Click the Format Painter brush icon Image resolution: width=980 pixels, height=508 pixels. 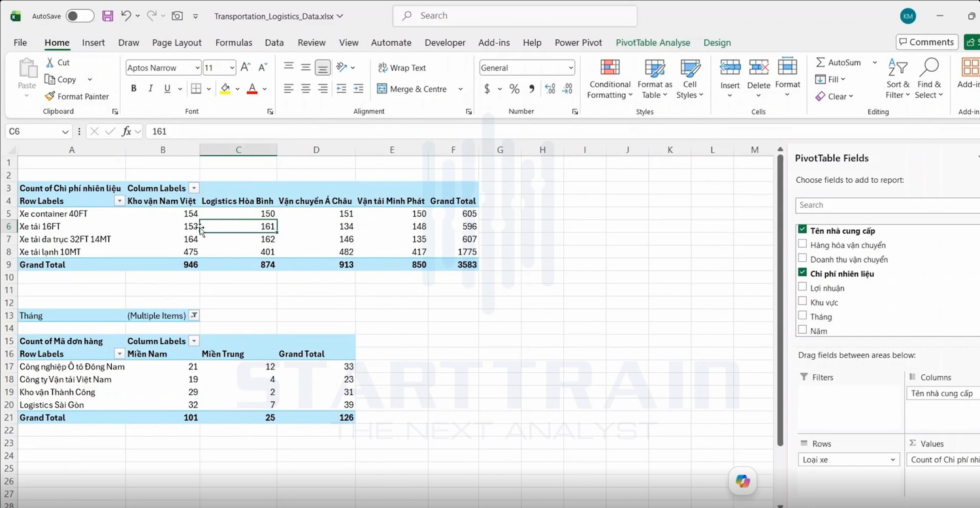click(x=50, y=96)
